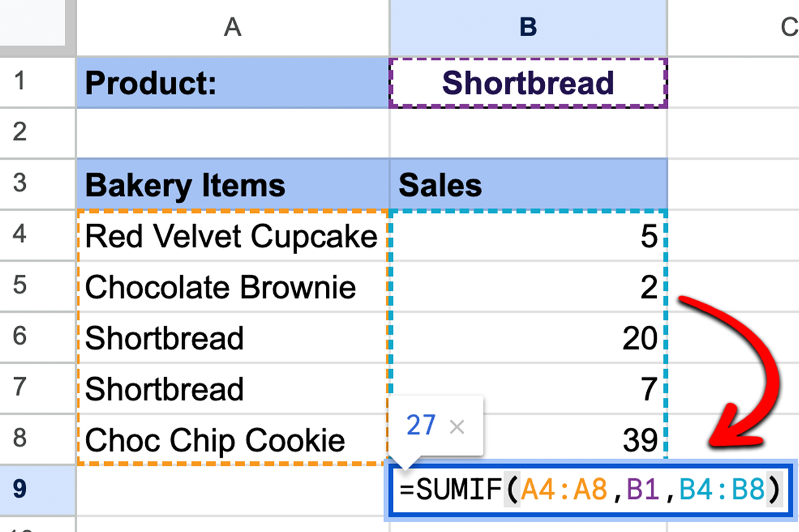Select the first Shortbread row item
Viewport: 799px width, 532px height.
[x=232, y=337]
